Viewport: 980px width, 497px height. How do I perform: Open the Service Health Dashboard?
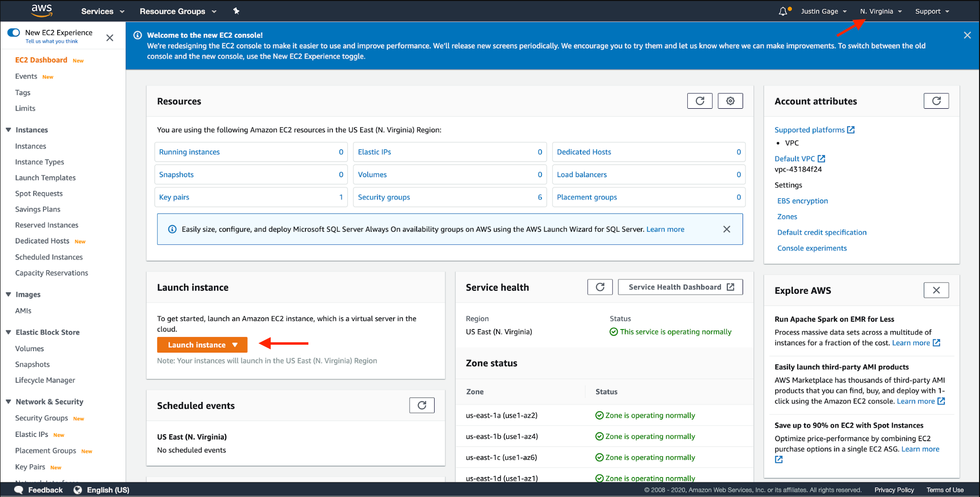tap(680, 287)
